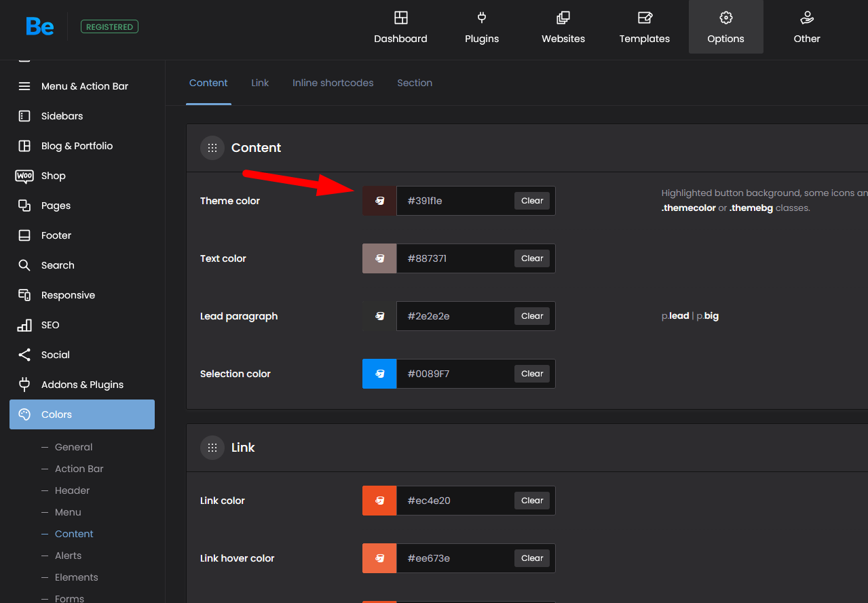Click the Footer icon

24,235
